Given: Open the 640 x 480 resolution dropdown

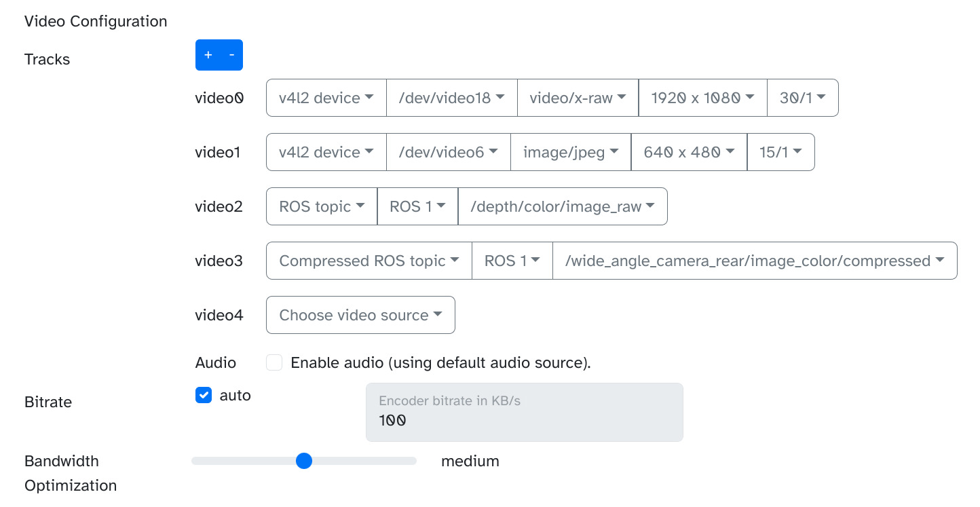Looking at the screenshot, I should (x=689, y=152).
